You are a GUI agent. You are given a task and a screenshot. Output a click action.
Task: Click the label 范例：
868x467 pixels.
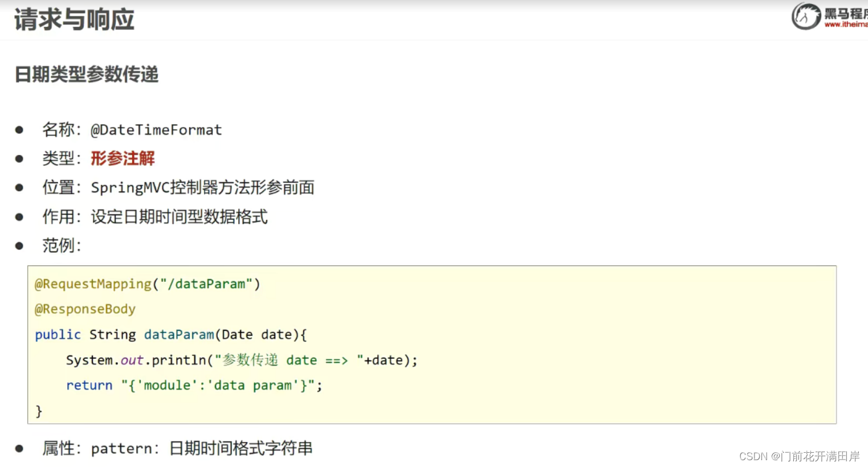[62, 245]
